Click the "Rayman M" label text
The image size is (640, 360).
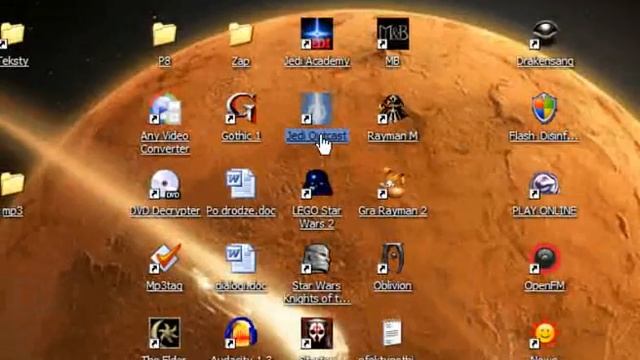pyautogui.click(x=393, y=136)
